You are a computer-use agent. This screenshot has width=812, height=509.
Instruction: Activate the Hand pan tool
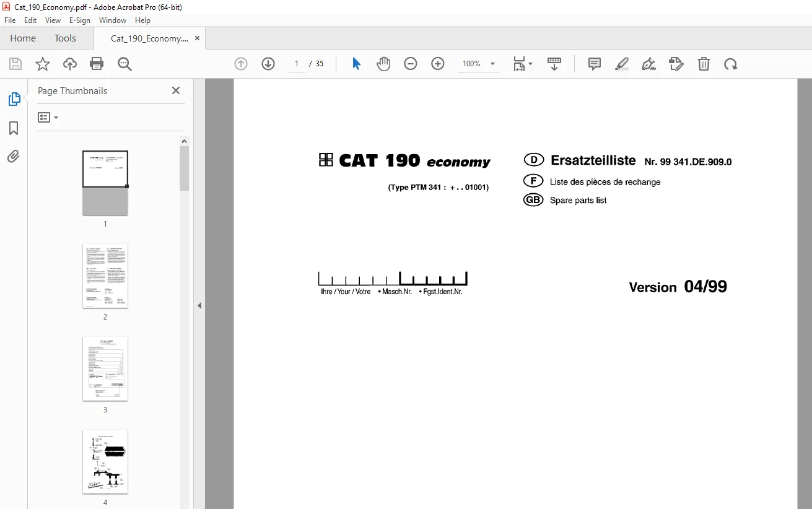coord(384,64)
